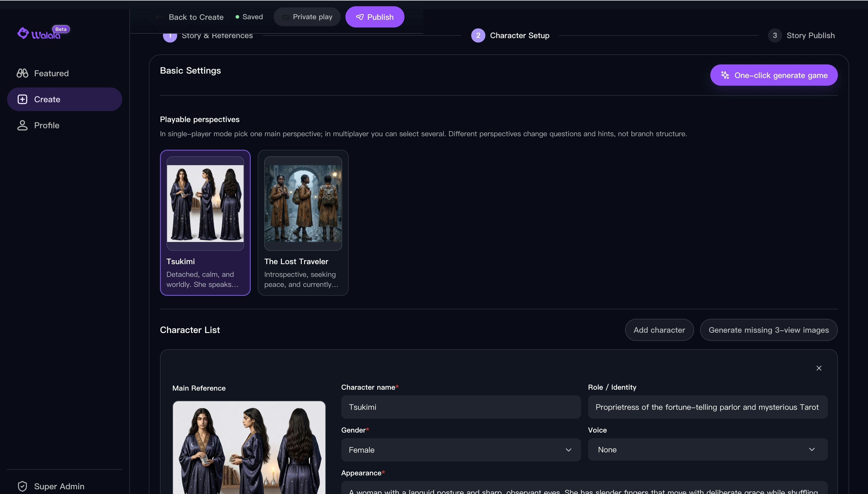Click the 'Detached, calm, and worldly' description
Image resolution: width=868 pixels, height=494 pixels.
coord(202,279)
